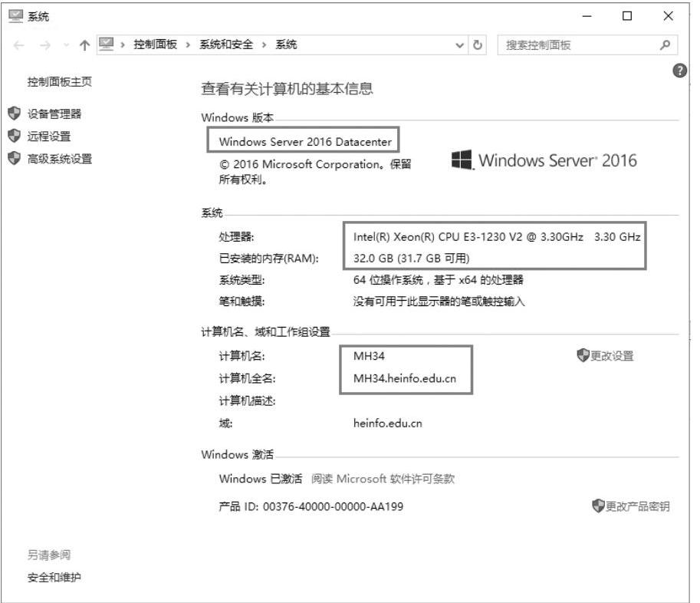Close the 系统 window
700x603 pixels.
[668, 16]
